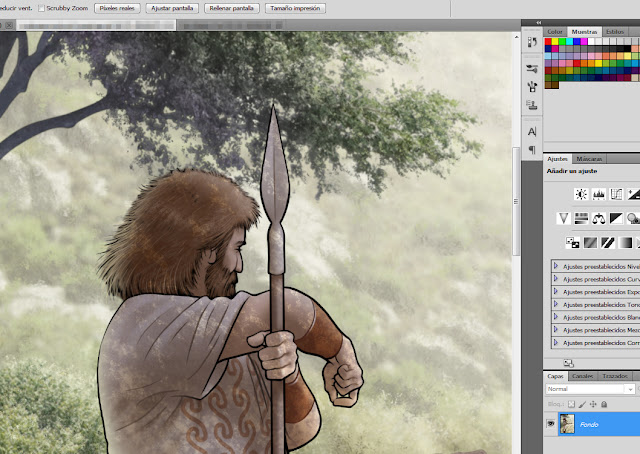Add a Posterize adjustment
Screen dimensions: 640x454
[x=590, y=243]
